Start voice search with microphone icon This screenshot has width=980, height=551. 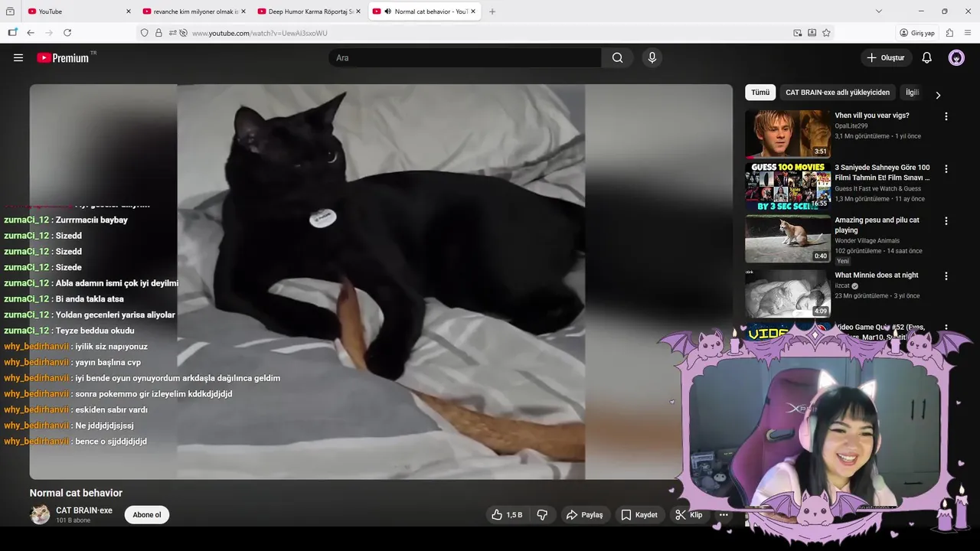[652, 57]
